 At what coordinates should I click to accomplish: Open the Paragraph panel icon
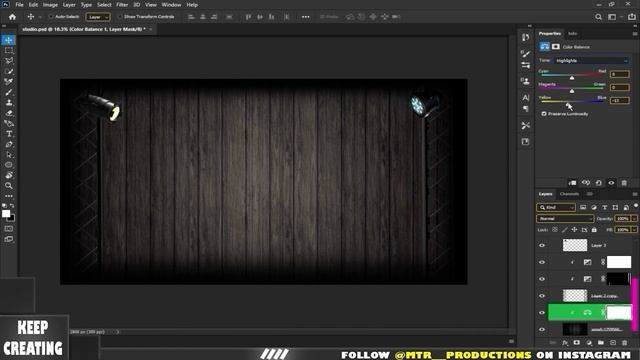pyautogui.click(x=525, y=108)
